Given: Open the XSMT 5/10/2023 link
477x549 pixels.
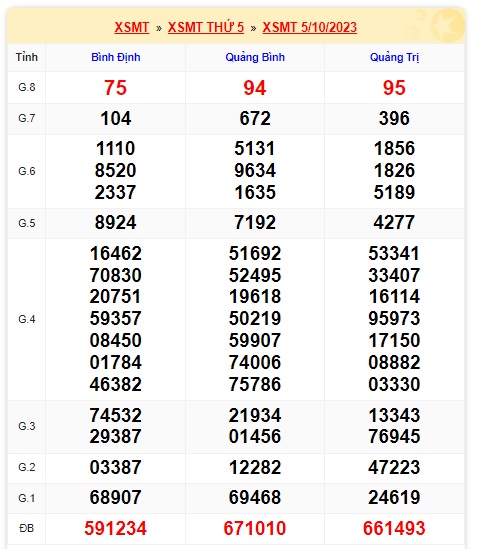Looking at the screenshot, I should click(x=310, y=27).
